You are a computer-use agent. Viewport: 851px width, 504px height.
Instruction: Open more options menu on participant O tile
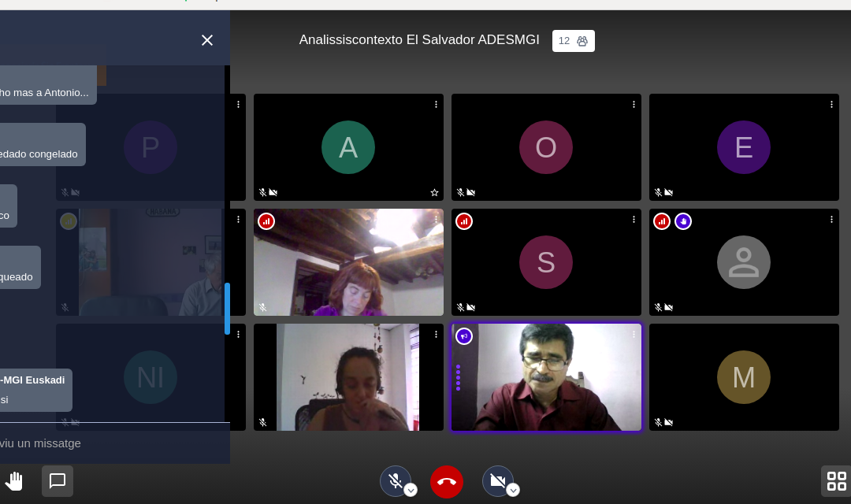point(634,105)
